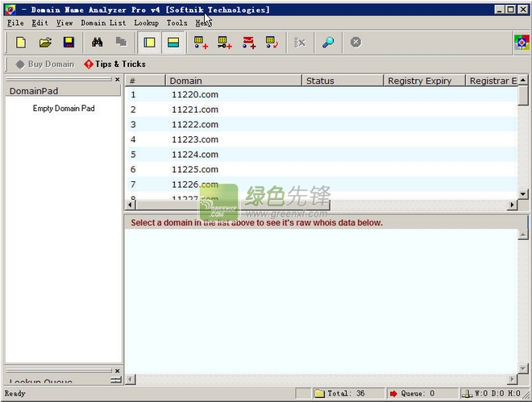Viewport: 532px width, 402px height.
Task: Sort by the Status column header
Action: tap(343, 81)
